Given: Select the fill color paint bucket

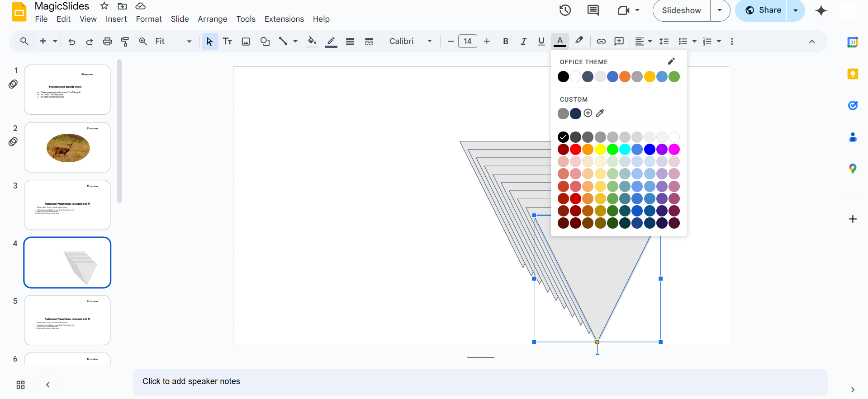Looking at the screenshot, I should pos(312,42).
